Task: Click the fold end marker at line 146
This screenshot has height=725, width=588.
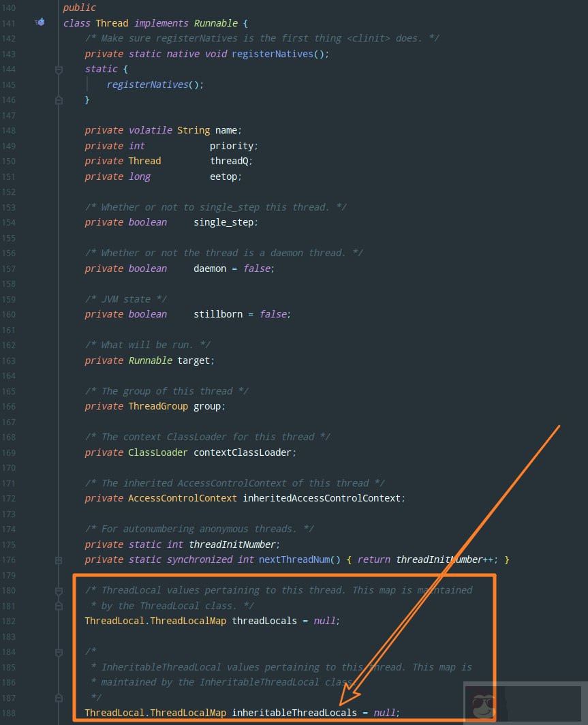Action: [59, 100]
